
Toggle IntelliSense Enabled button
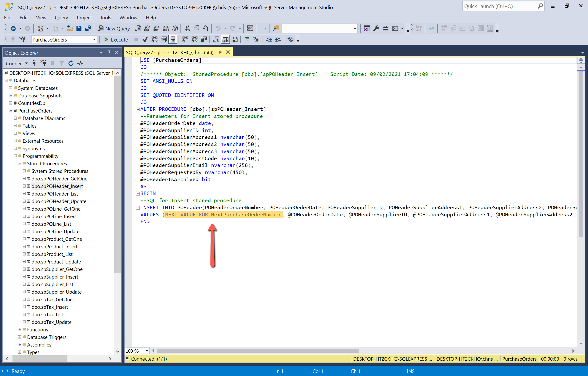[x=173, y=40]
